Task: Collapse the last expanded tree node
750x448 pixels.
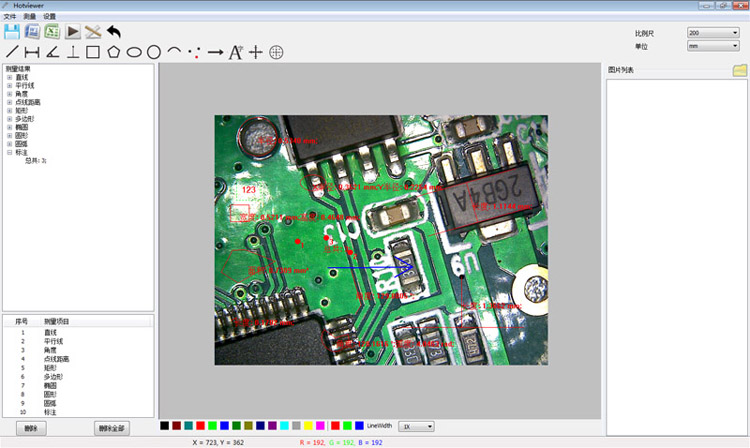Action: coord(10,152)
